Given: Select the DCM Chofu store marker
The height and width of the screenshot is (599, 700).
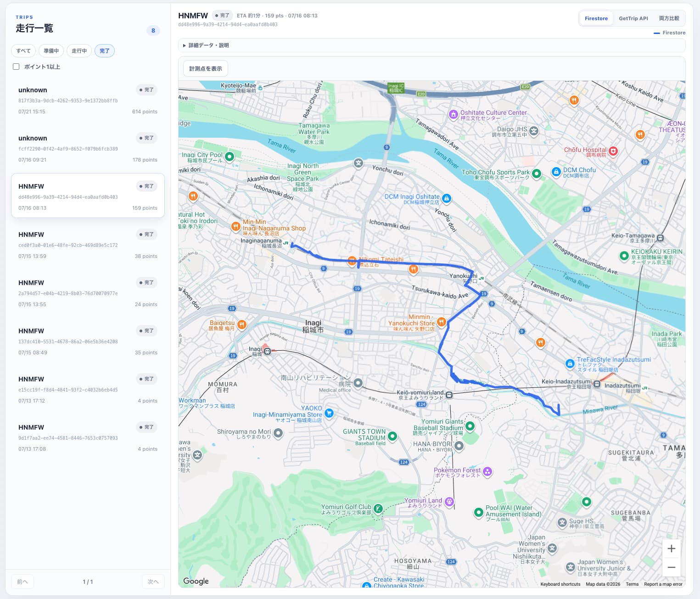Looking at the screenshot, I should click(556, 172).
